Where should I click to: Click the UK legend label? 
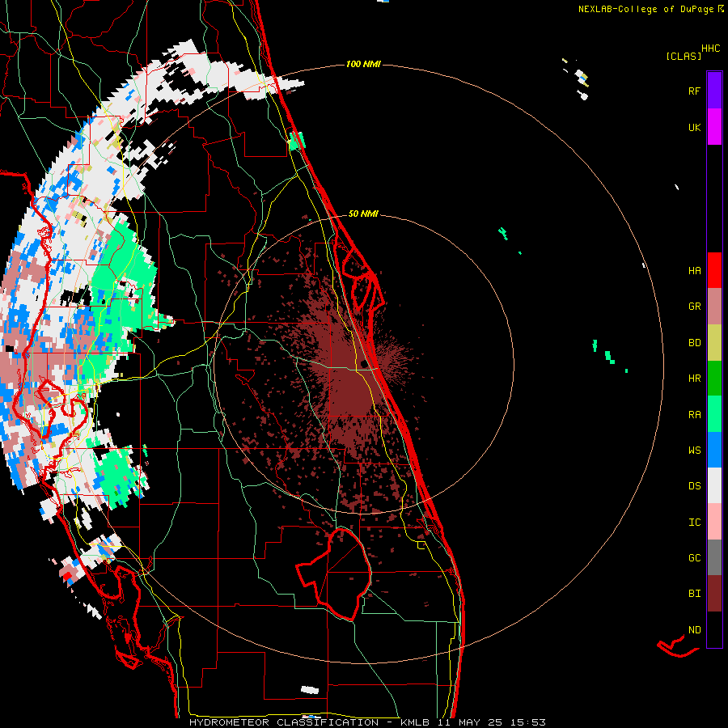694,127
